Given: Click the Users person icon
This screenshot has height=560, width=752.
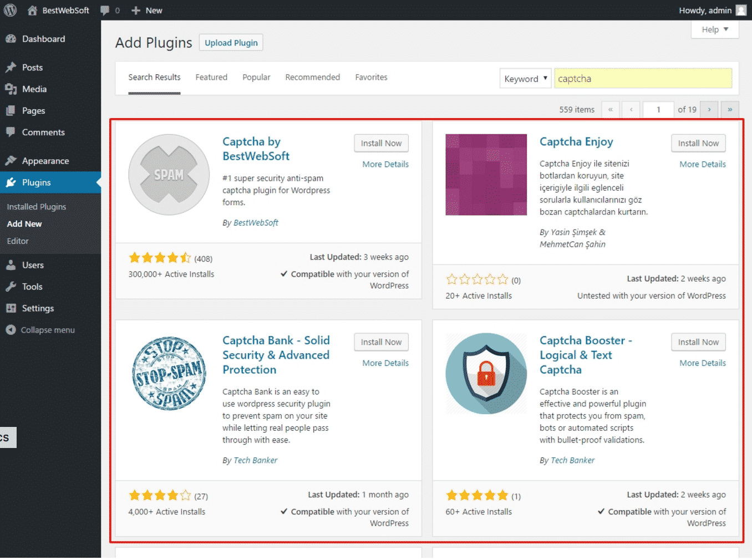Looking at the screenshot, I should tap(11, 265).
